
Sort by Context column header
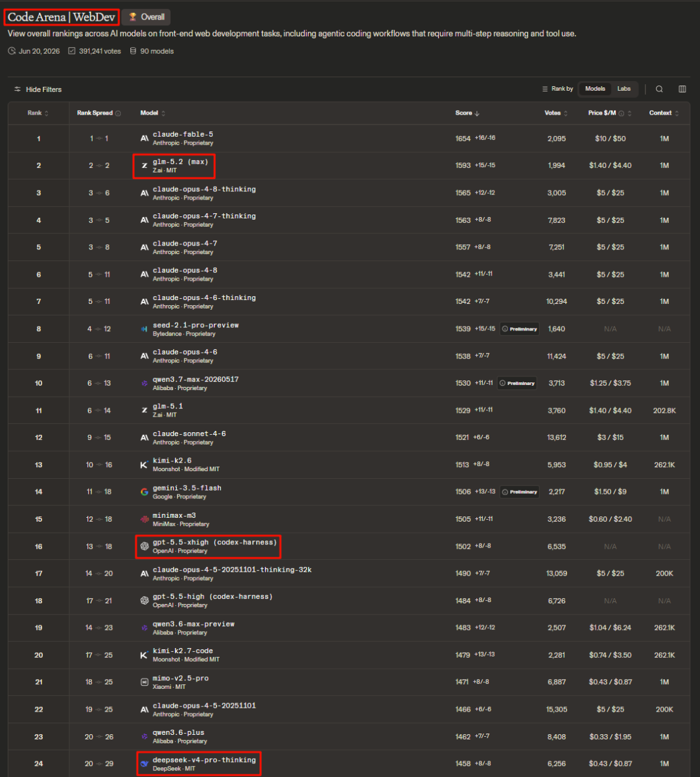coord(664,113)
